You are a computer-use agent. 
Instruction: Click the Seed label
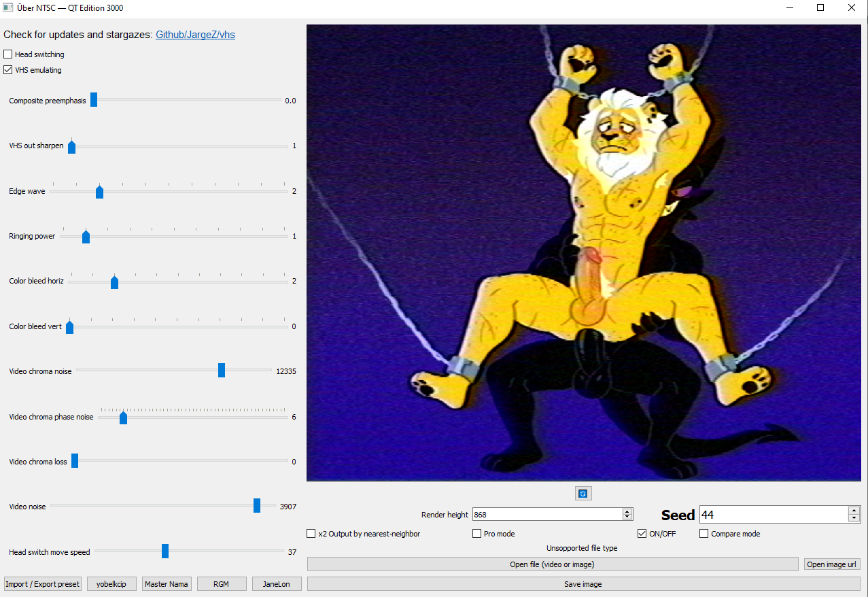click(678, 515)
